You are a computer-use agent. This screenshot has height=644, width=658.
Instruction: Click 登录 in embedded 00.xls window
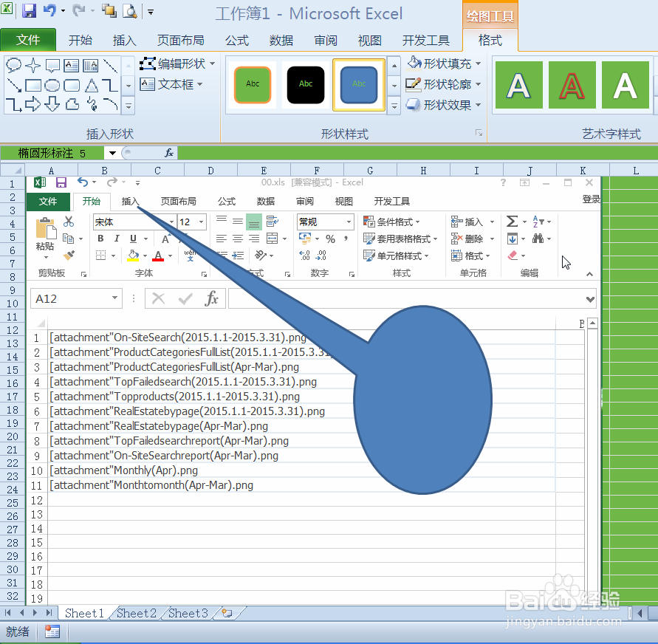pyautogui.click(x=591, y=199)
